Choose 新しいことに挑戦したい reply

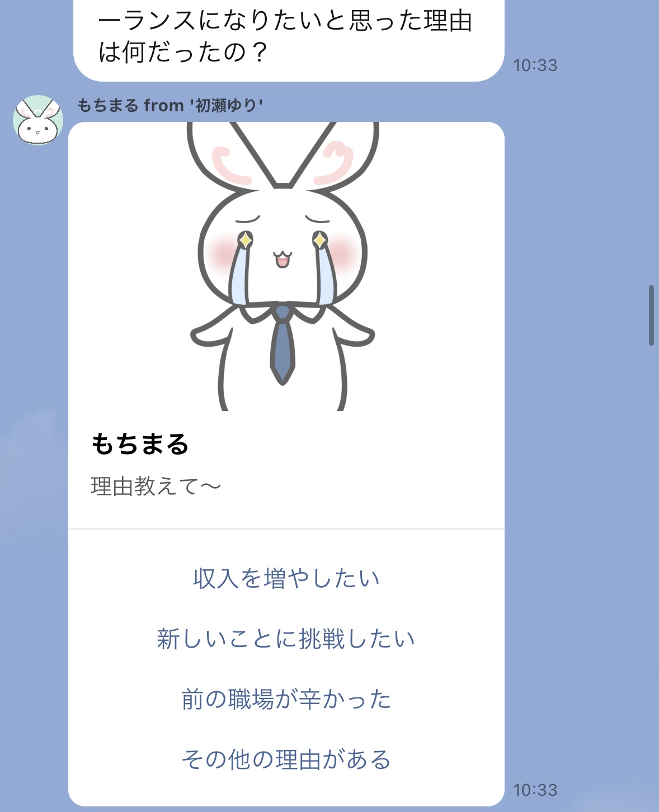[286, 639]
